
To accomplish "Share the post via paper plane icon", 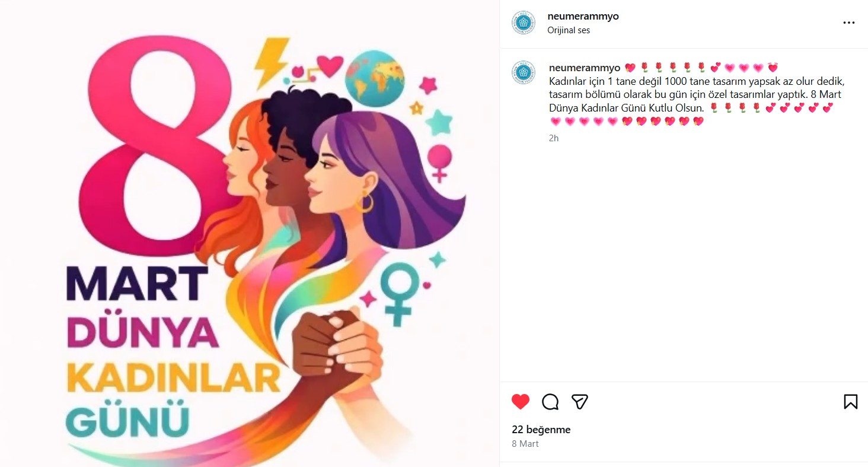I will click(x=580, y=402).
